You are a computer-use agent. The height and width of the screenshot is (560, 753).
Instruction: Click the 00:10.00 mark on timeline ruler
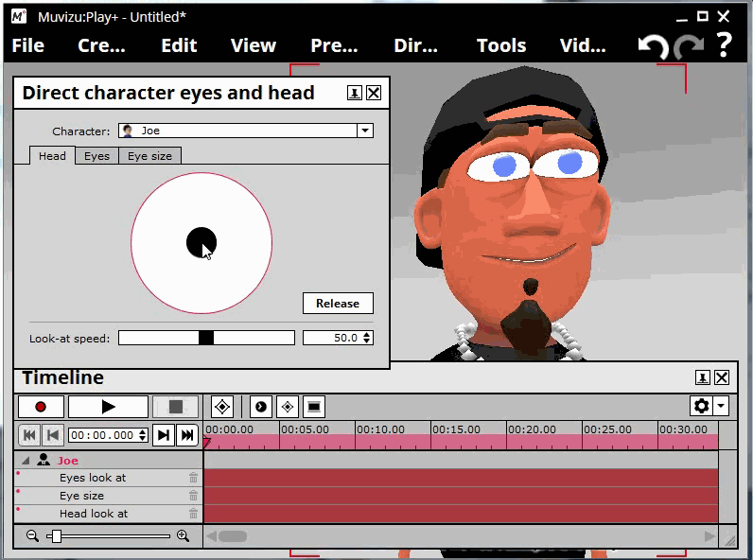coord(380,429)
